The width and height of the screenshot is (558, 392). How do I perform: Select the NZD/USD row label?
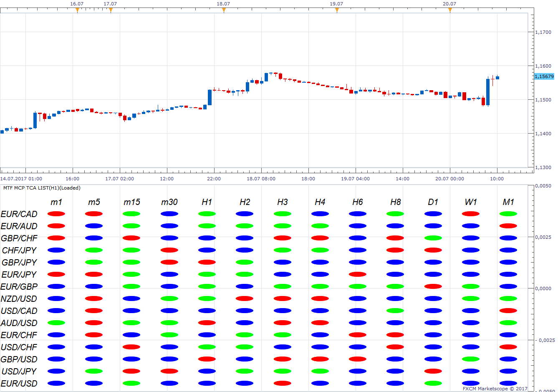pyautogui.click(x=19, y=299)
